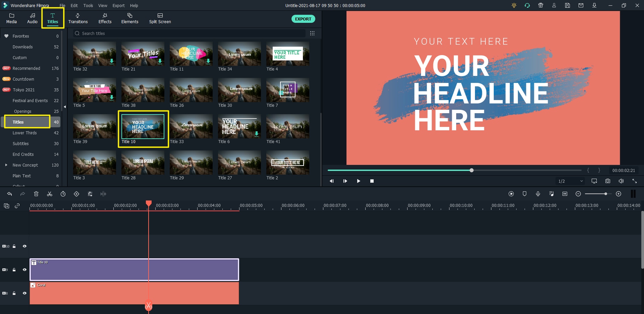
Task: Step forward one frame in preview
Action: pos(345,181)
